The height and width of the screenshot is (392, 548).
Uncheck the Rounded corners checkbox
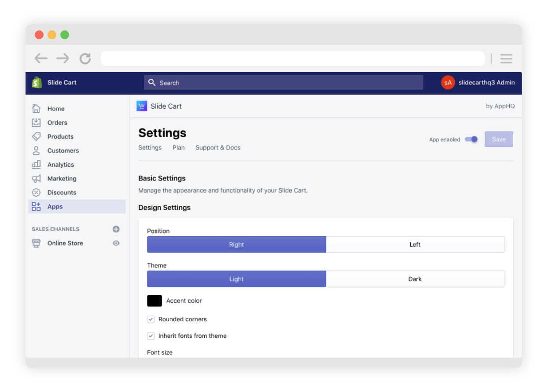[151, 319]
